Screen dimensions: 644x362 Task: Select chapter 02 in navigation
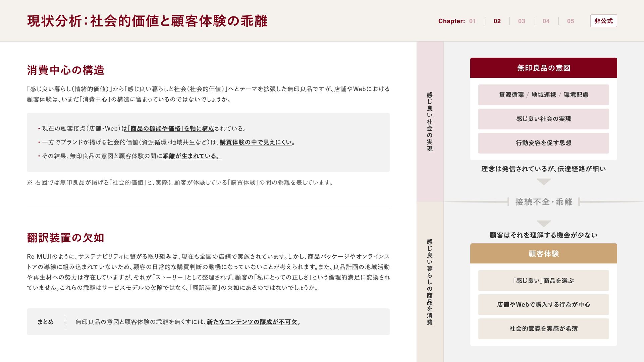[497, 21]
